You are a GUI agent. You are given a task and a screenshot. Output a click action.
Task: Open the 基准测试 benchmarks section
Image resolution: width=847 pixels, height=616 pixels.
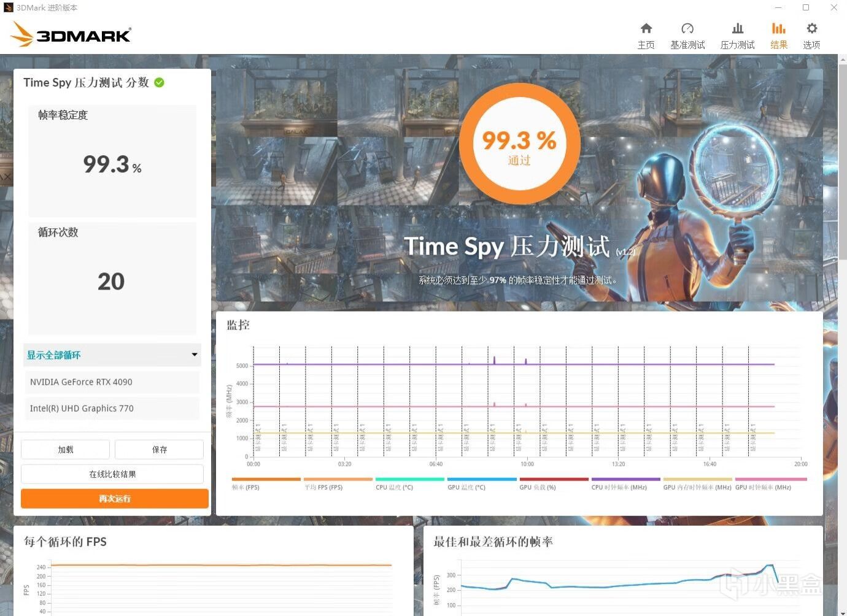[x=687, y=36]
